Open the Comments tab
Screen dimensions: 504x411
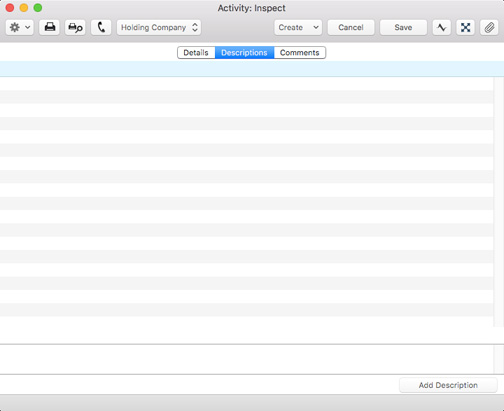pyautogui.click(x=300, y=53)
